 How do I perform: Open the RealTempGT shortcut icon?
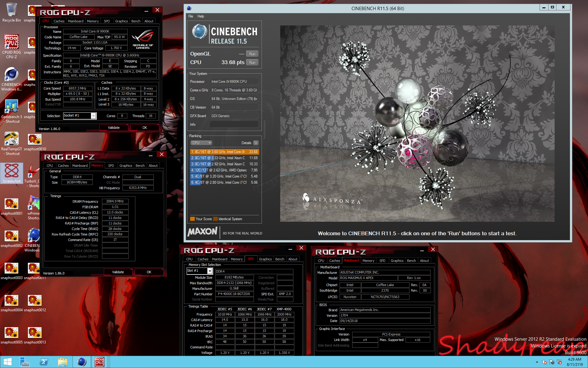point(11,144)
